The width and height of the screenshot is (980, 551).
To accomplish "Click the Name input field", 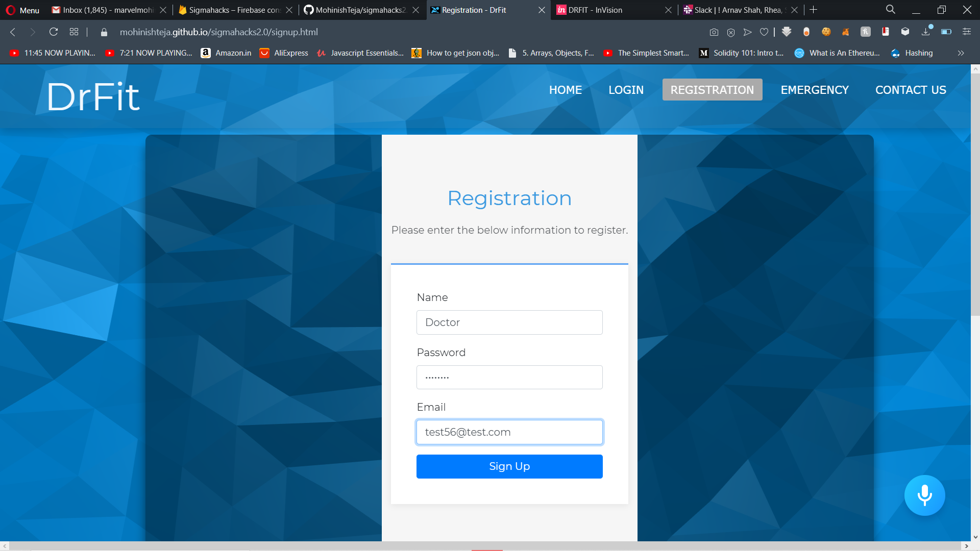I will tap(509, 322).
